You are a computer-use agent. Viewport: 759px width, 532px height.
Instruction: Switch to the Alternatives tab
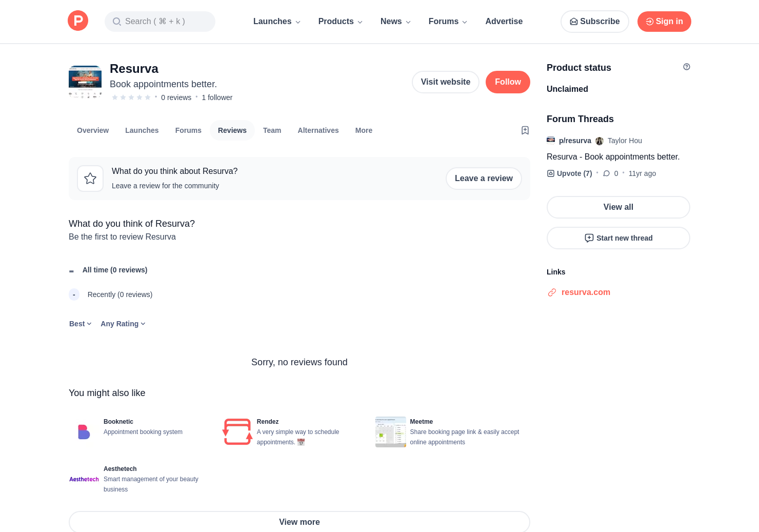click(318, 130)
